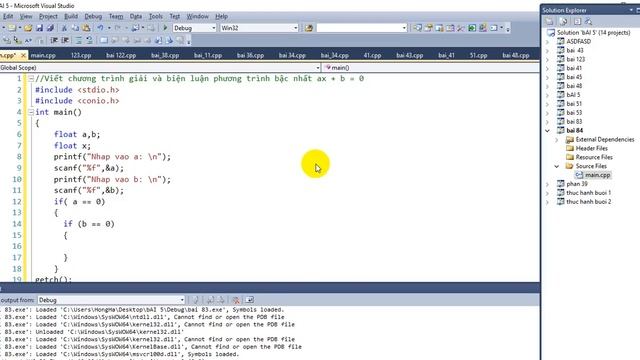Click the find text input box in toolbar
640x360 pixels.
[x=359, y=28]
